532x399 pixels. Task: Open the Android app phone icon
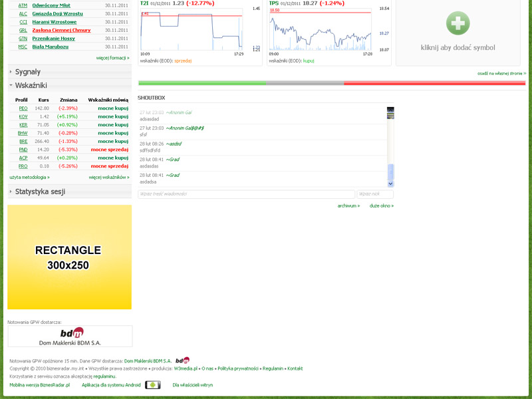click(x=152, y=385)
